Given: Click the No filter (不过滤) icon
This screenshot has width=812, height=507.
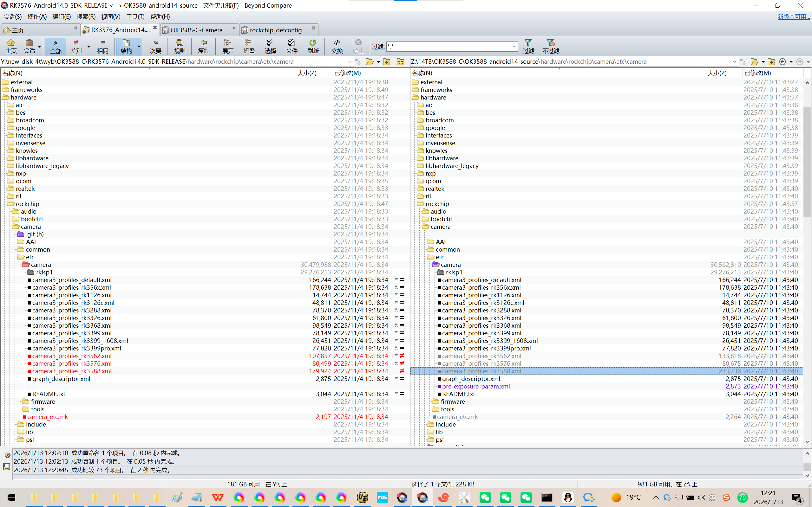Looking at the screenshot, I should pyautogui.click(x=551, y=46).
